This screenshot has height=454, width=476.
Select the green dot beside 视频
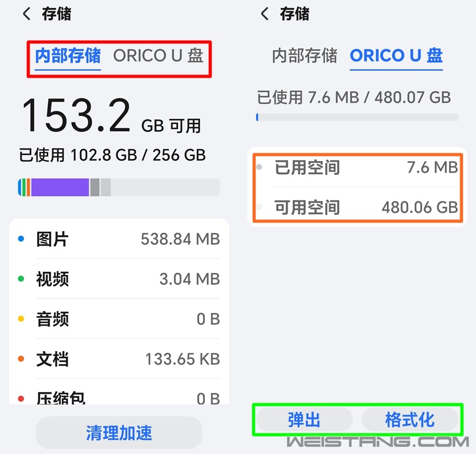pyautogui.click(x=21, y=279)
